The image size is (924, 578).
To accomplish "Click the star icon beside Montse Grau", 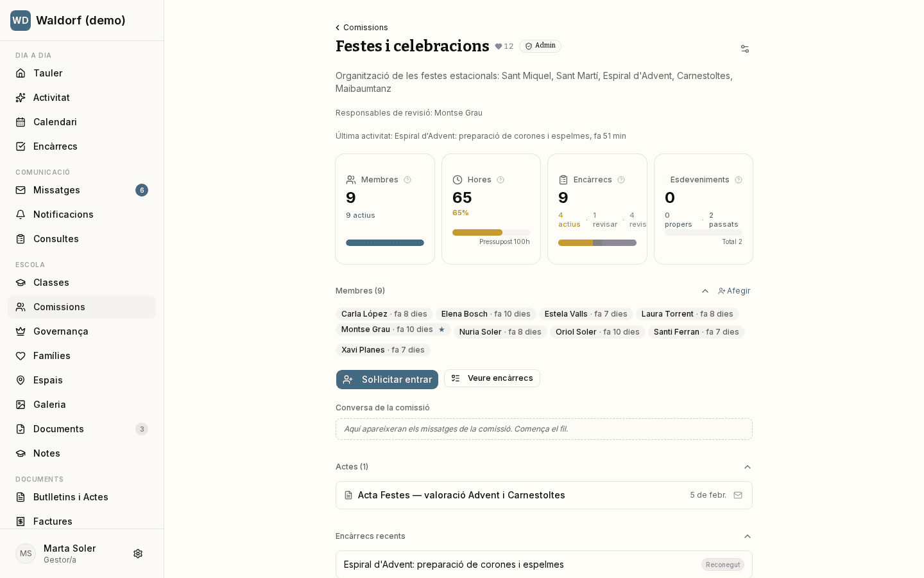I will 441,329.
